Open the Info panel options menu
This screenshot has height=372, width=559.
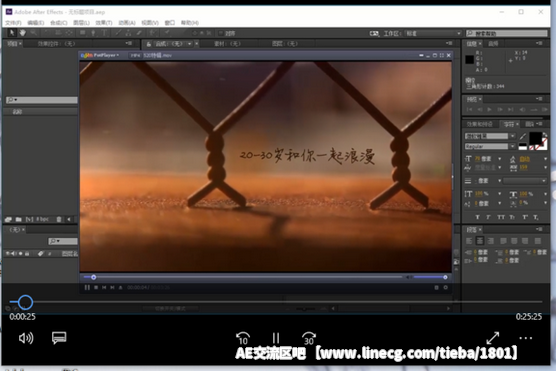coord(539,43)
